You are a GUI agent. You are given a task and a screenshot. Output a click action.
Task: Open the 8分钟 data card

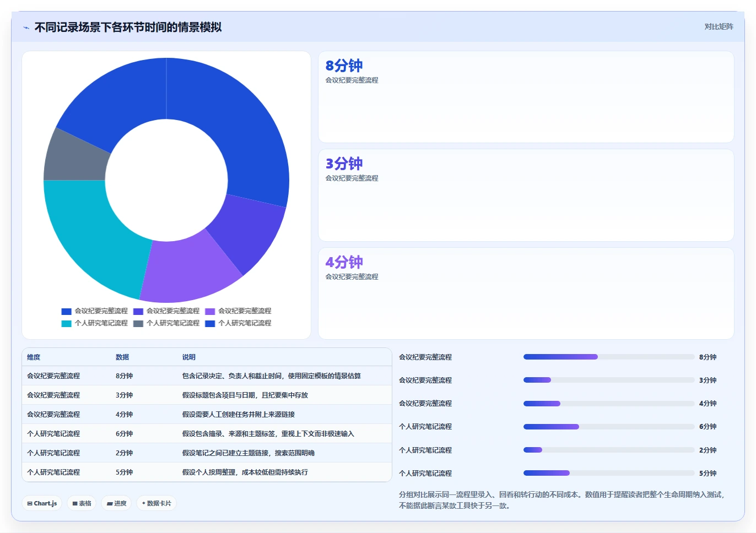point(526,97)
